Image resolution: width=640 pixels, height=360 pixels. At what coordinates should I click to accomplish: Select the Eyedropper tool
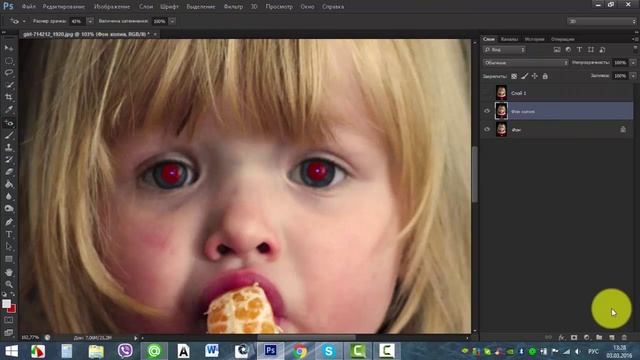coord(9,110)
